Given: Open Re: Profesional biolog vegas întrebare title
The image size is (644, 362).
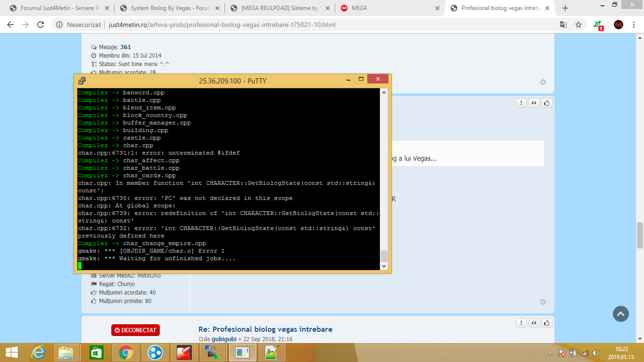Looking at the screenshot, I should [266, 329].
